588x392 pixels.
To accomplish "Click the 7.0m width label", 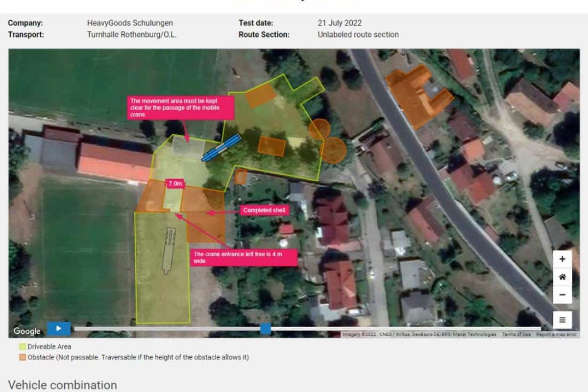I will click(x=175, y=183).
